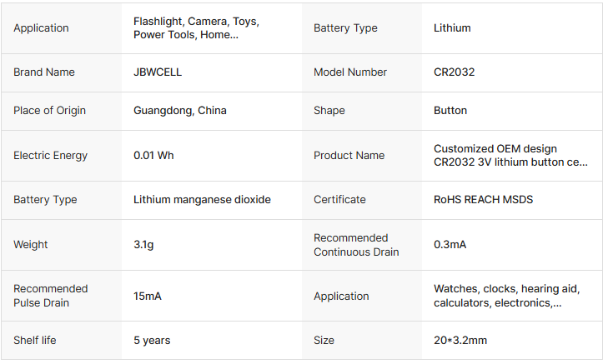Select the "Lithium manganese dioxide" value
The image size is (608, 364).
(x=202, y=200)
